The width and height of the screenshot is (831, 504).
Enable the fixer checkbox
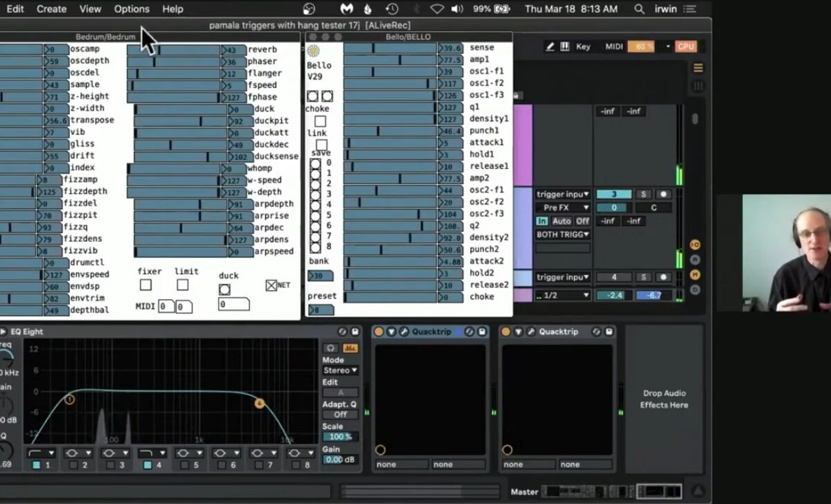[145, 285]
